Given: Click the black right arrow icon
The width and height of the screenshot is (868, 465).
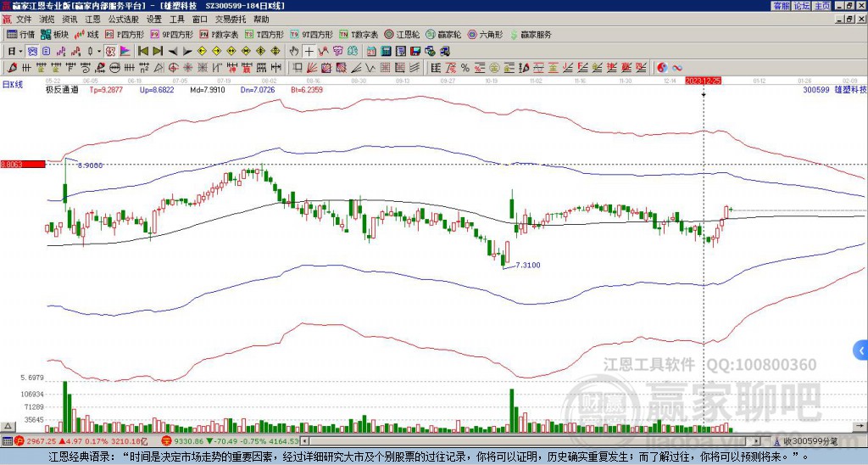Looking at the screenshot, I should click(x=187, y=52).
